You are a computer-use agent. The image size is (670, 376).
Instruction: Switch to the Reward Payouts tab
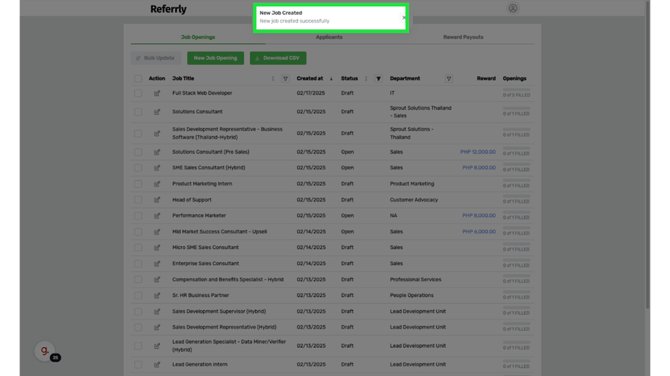point(463,37)
